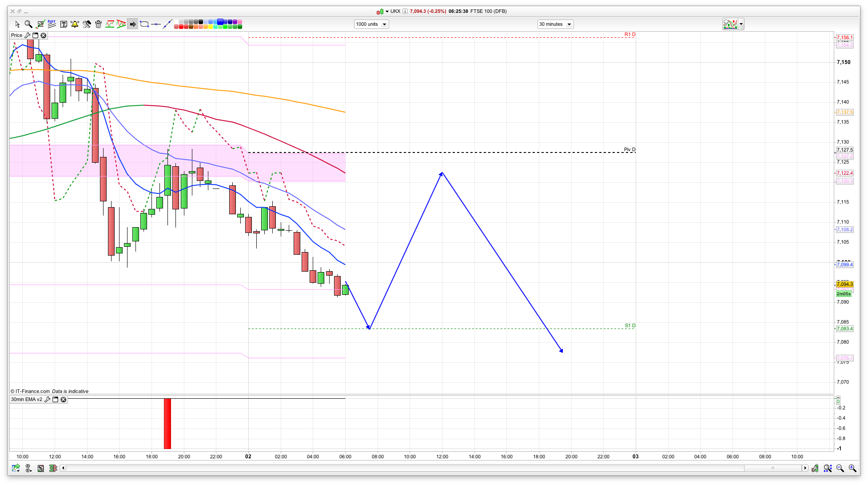Click the zoom out magnifier icon
This screenshot has width=868, height=485.
coord(840,468)
